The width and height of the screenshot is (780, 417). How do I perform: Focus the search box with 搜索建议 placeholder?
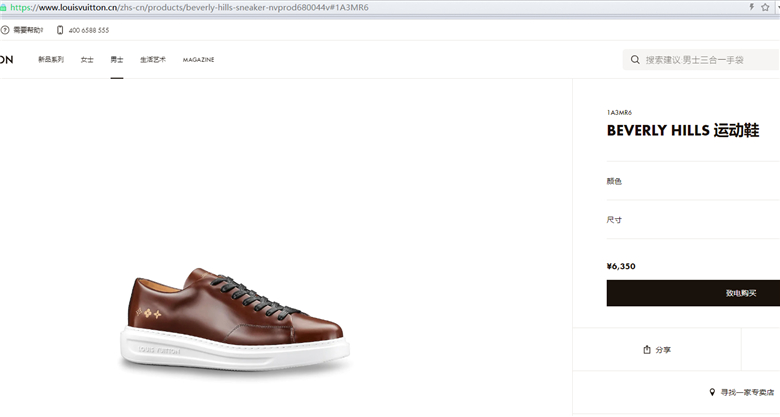[x=701, y=60]
